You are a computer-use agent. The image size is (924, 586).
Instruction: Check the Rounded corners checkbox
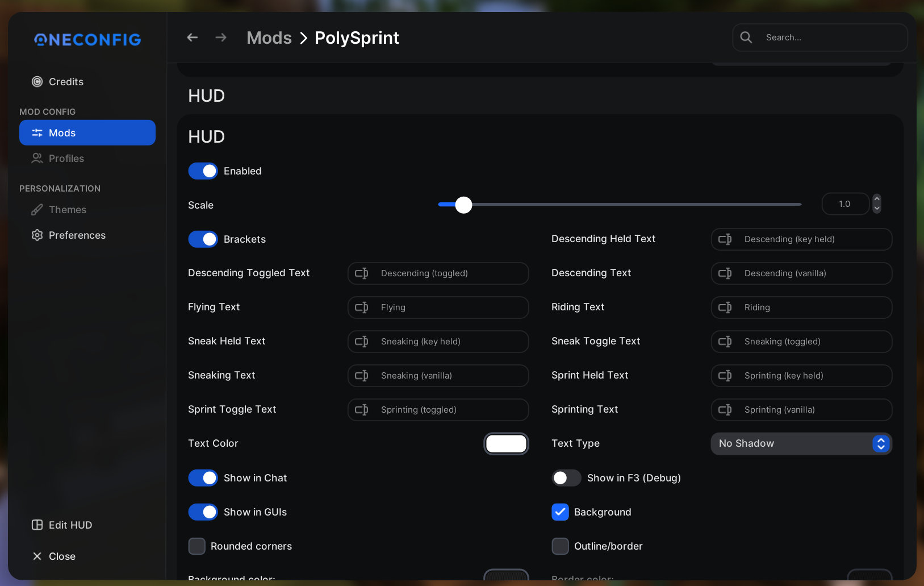[196, 546]
